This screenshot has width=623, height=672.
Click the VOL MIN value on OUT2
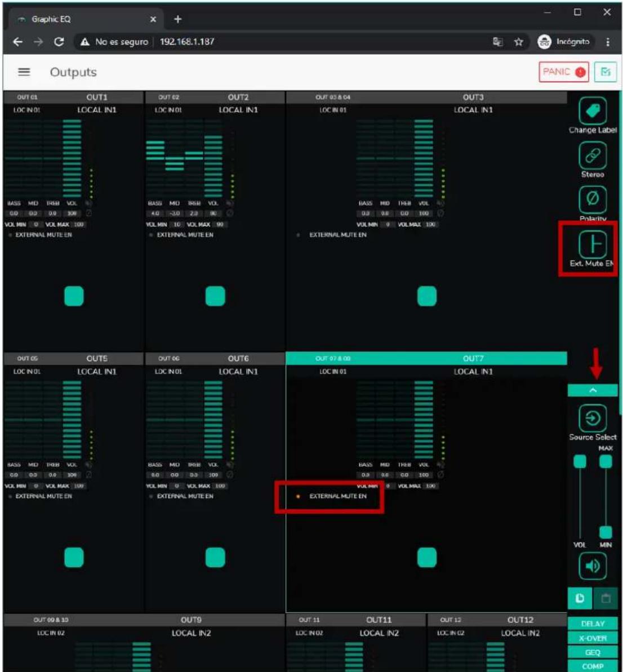pyautogui.click(x=176, y=224)
